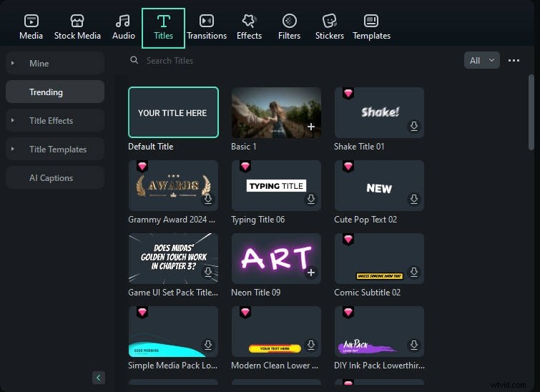Download Cute Pop Text 02
The image size is (540, 392).
(414, 199)
